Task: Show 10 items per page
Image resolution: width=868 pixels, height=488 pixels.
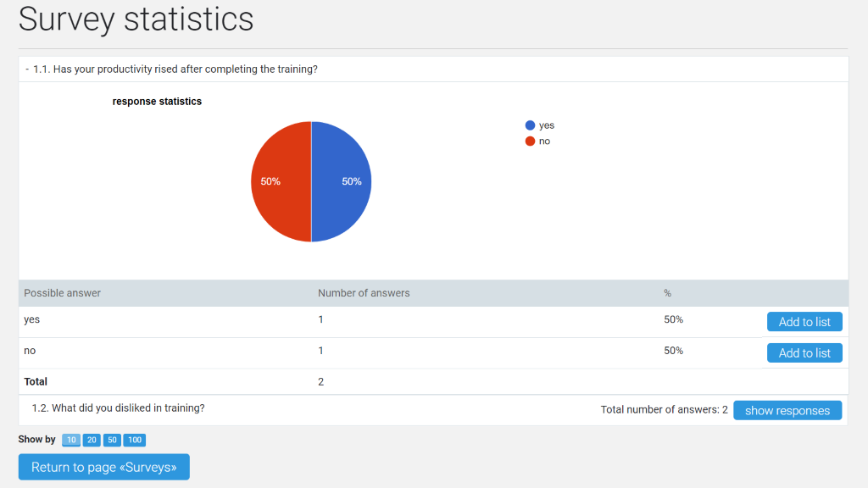Action: [x=71, y=440]
